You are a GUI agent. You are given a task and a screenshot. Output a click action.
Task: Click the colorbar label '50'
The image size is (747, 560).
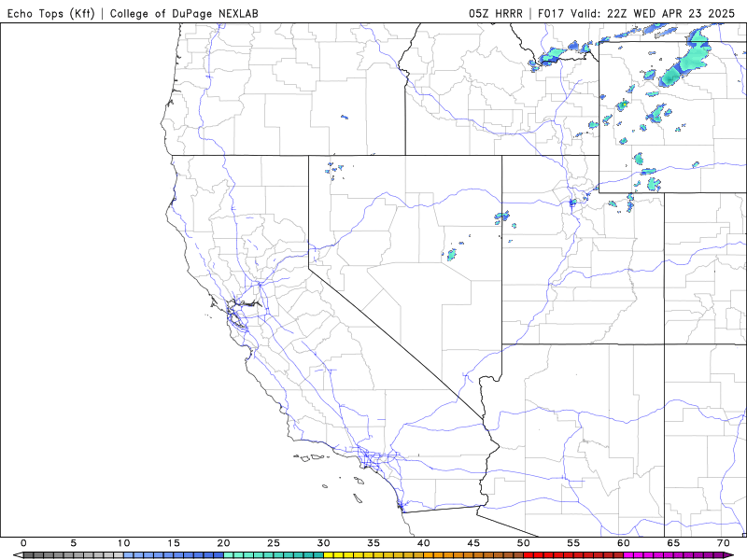524,543
